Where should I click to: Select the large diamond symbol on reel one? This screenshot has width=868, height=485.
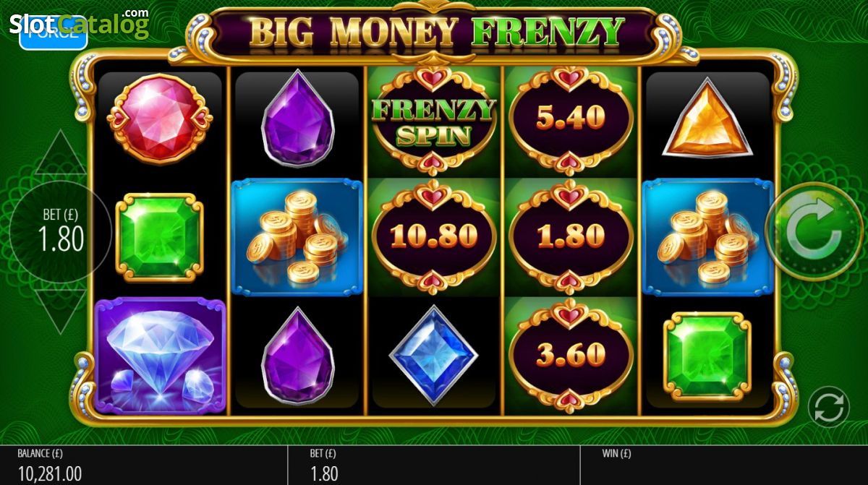click(160, 355)
